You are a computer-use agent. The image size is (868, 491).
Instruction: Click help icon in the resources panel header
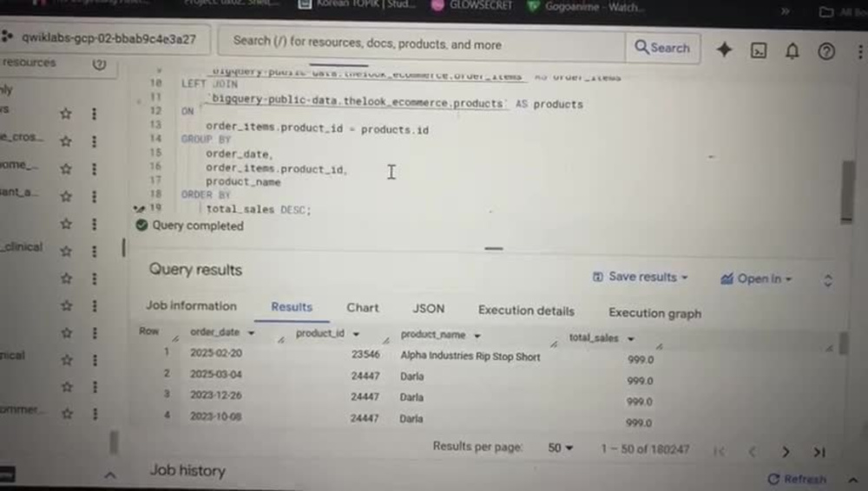click(99, 64)
